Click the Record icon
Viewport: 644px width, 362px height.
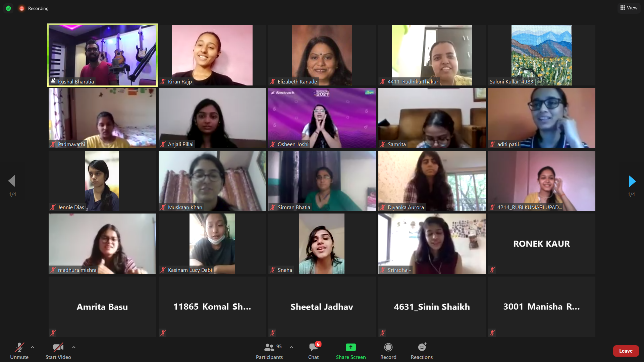[388, 347]
